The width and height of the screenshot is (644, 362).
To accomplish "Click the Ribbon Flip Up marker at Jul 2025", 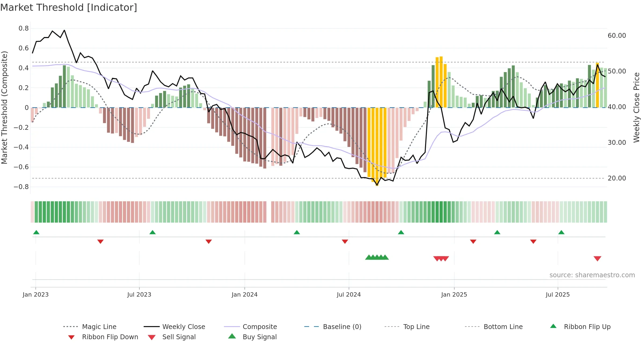I will click(561, 232).
